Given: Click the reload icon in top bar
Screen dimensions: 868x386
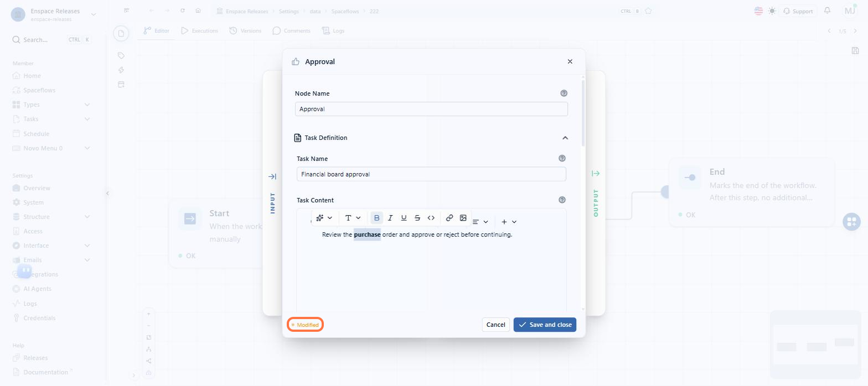Looking at the screenshot, I should [x=183, y=11].
